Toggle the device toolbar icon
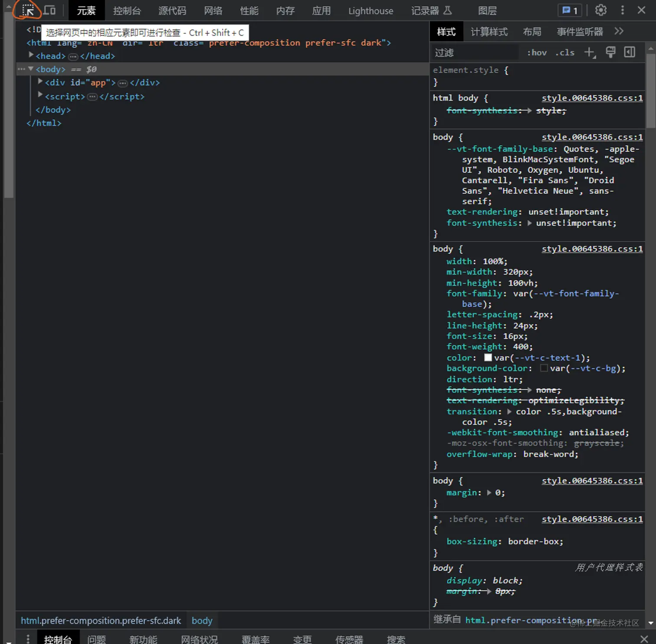The image size is (656, 644). click(50, 10)
